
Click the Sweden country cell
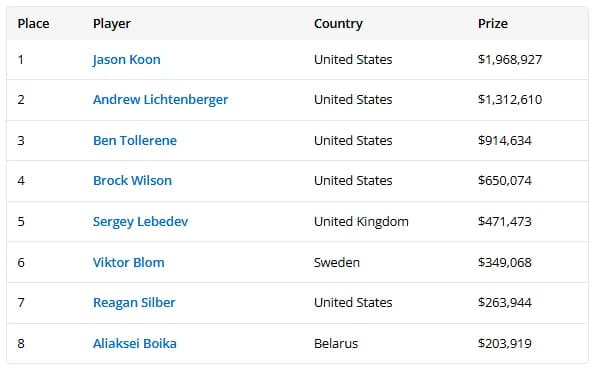pyautogui.click(x=337, y=263)
